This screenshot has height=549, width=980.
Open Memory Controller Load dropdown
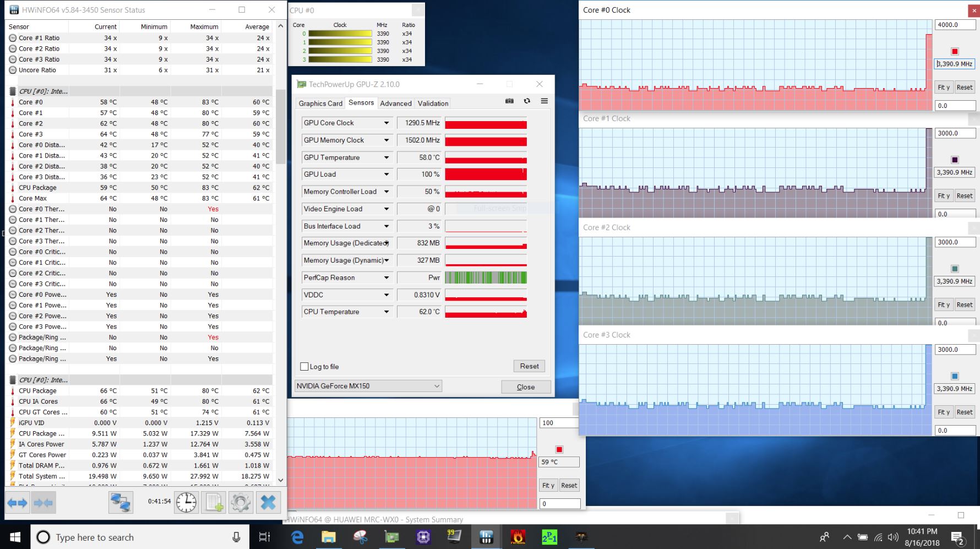coord(386,192)
